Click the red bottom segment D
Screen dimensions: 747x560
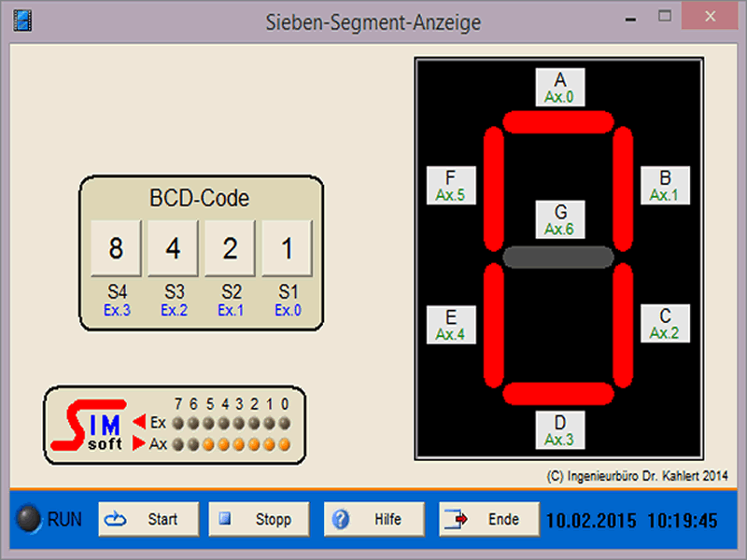558,393
